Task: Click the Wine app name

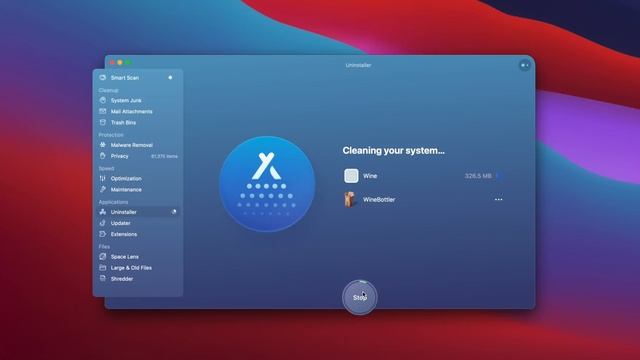Action: click(x=370, y=176)
